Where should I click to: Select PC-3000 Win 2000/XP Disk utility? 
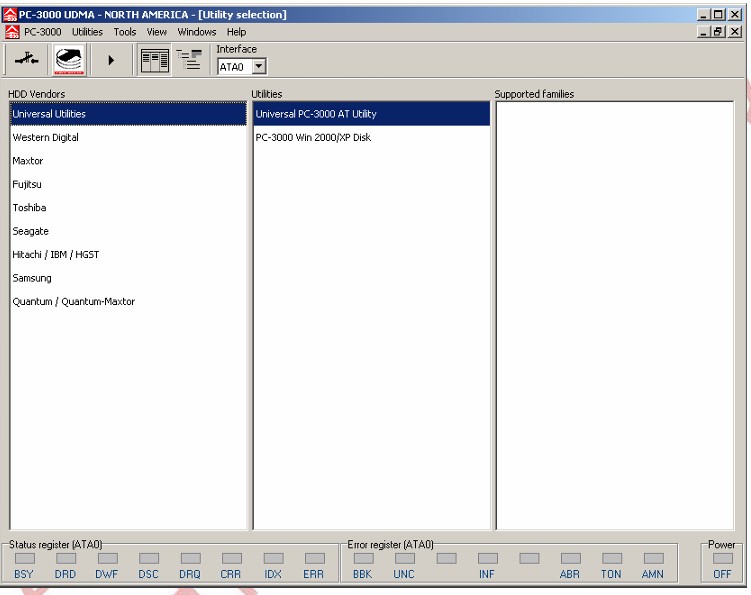[372, 137]
